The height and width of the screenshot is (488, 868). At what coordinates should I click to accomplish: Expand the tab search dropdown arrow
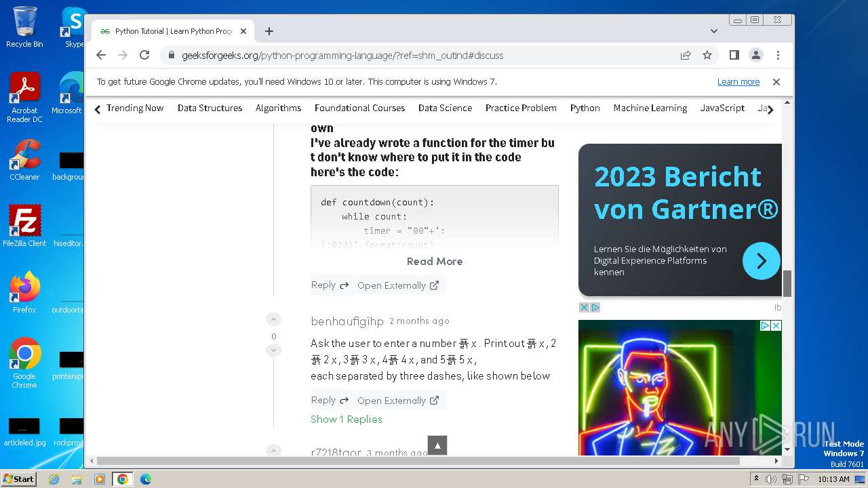click(x=713, y=31)
